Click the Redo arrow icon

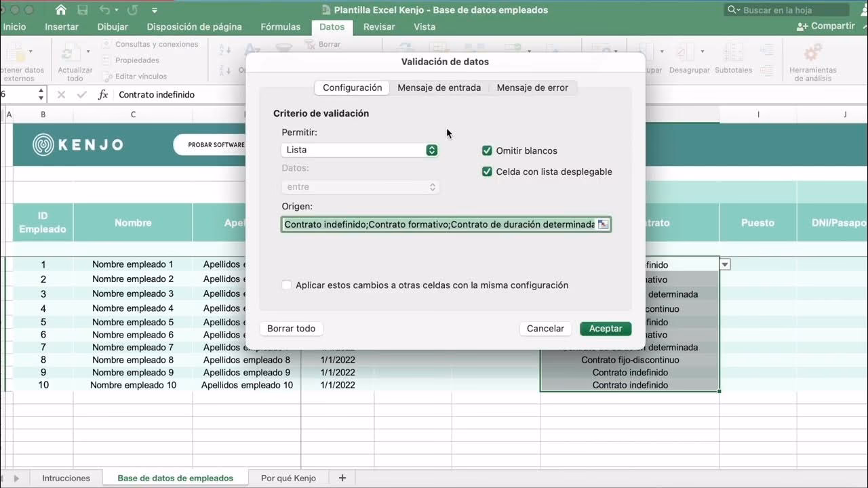pyautogui.click(x=133, y=10)
